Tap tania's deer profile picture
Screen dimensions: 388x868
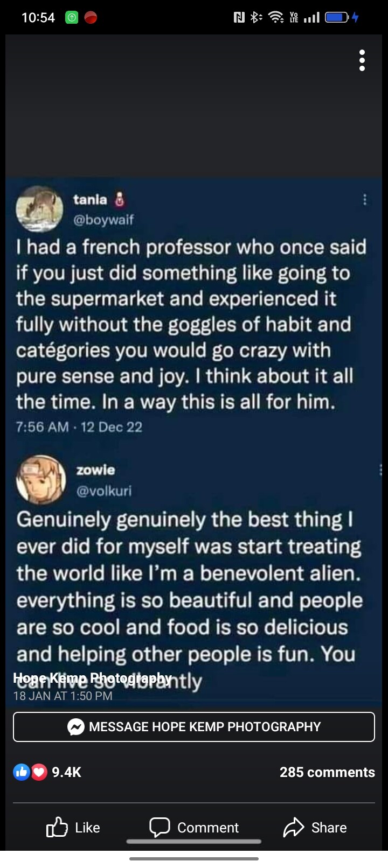[x=40, y=209]
